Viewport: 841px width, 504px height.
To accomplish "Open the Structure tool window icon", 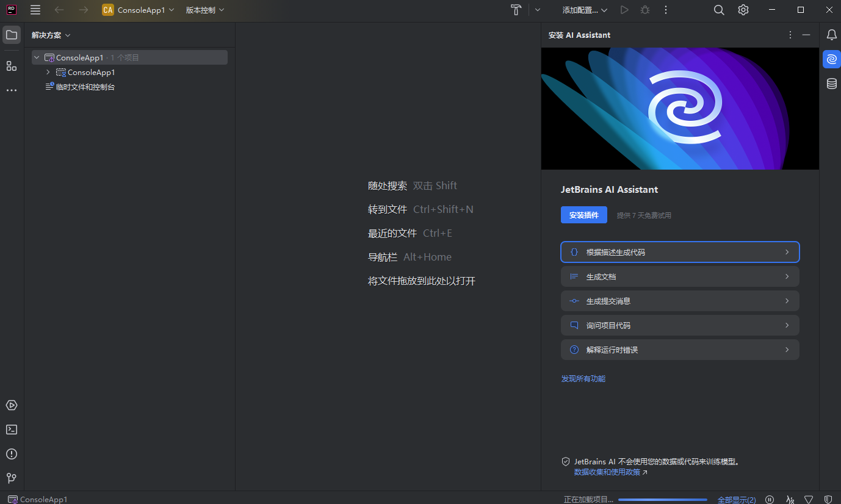I will (x=12, y=66).
